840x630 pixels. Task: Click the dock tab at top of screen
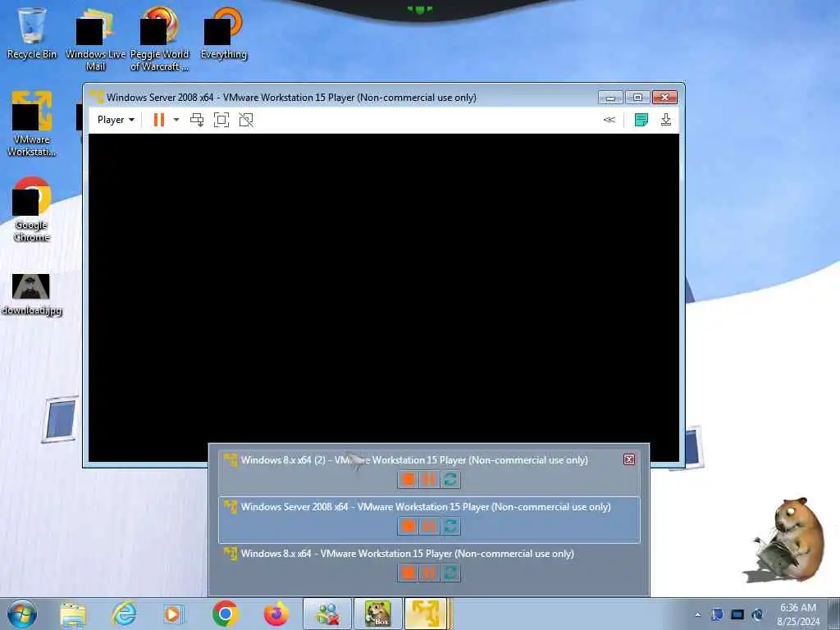pyautogui.click(x=419, y=9)
